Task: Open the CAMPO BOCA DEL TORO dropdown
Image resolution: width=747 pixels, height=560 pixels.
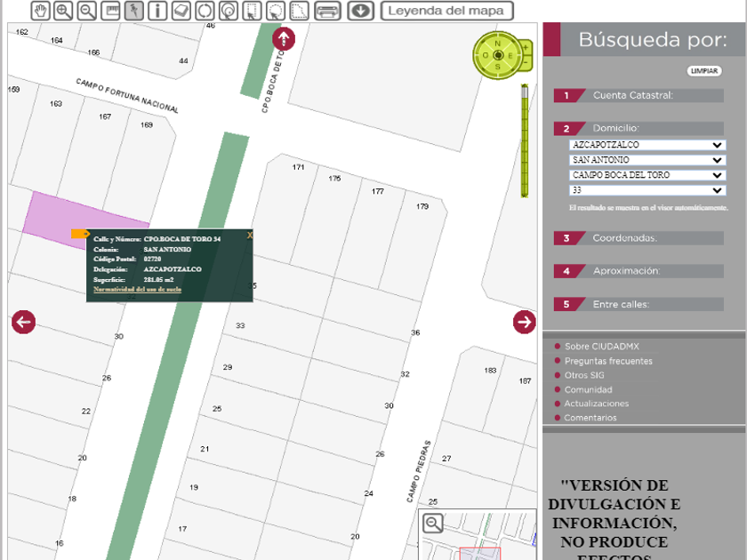Action: click(647, 175)
